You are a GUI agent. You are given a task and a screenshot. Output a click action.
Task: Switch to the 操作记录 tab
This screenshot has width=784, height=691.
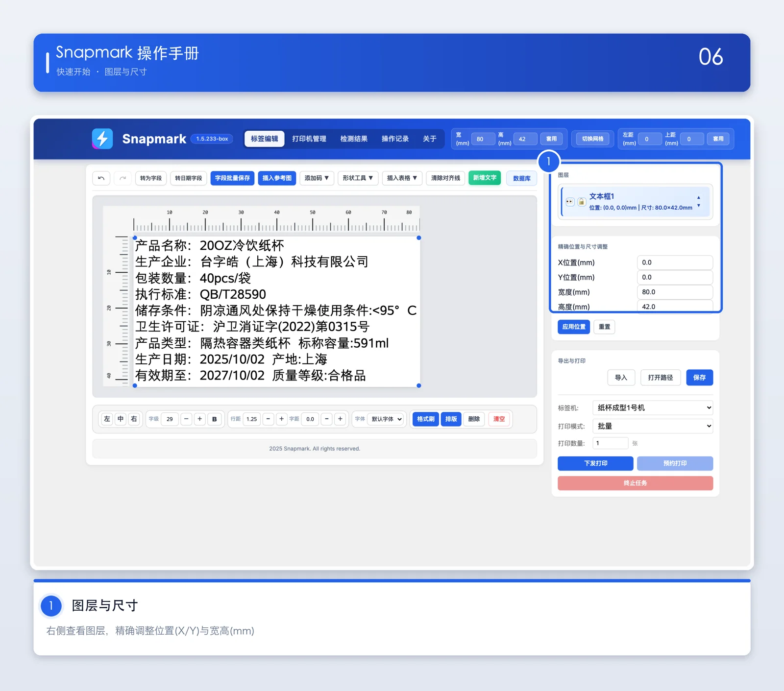click(395, 139)
